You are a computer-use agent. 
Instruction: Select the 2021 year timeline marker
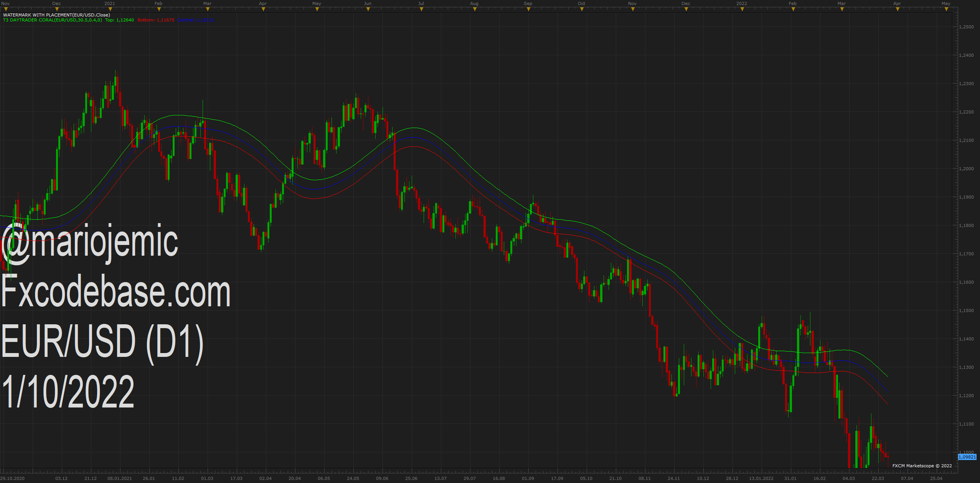(x=110, y=10)
